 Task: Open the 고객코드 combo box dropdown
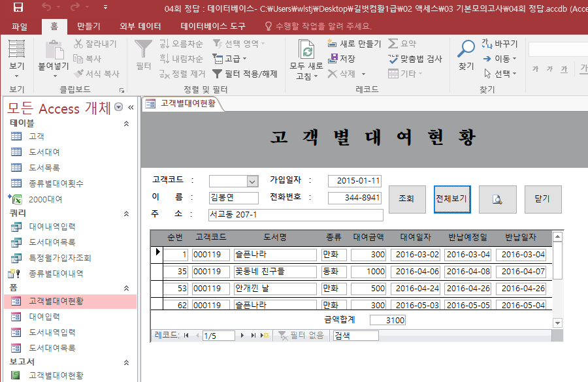click(x=252, y=181)
